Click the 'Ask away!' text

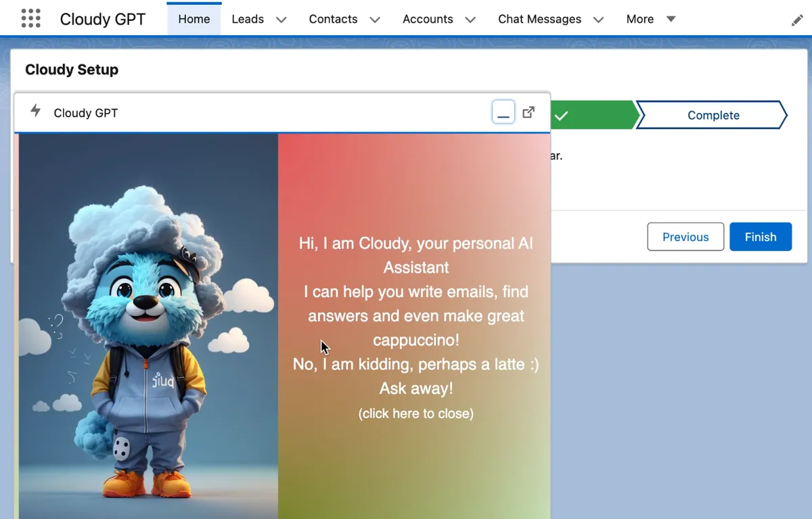pyautogui.click(x=416, y=388)
